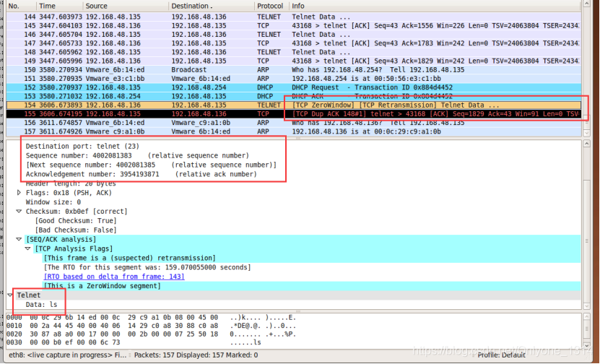Viewport: 600px width, 364px height.
Task: Click the packet list scroll up arrow
Action: pyautogui.click(x=587, y=4)
